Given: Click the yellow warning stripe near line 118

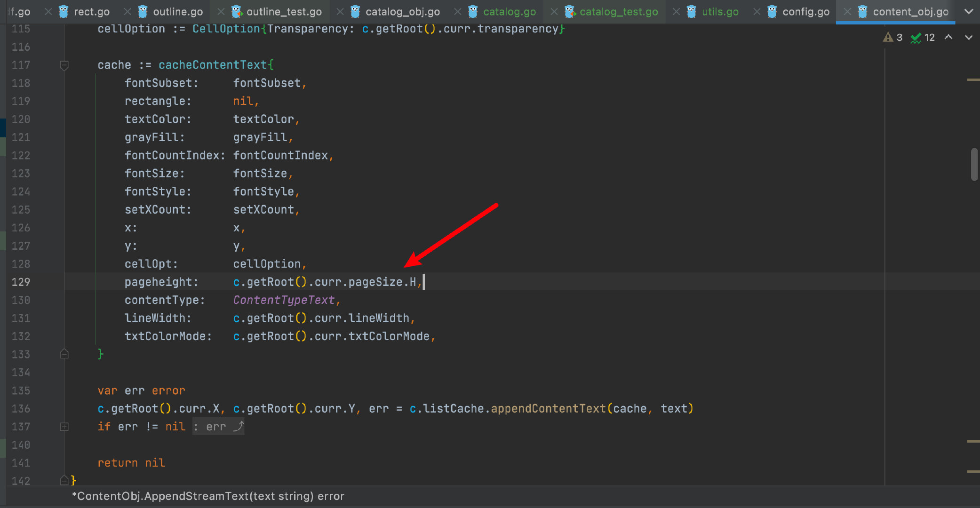Looking at the screenshot, I should 973,80.
